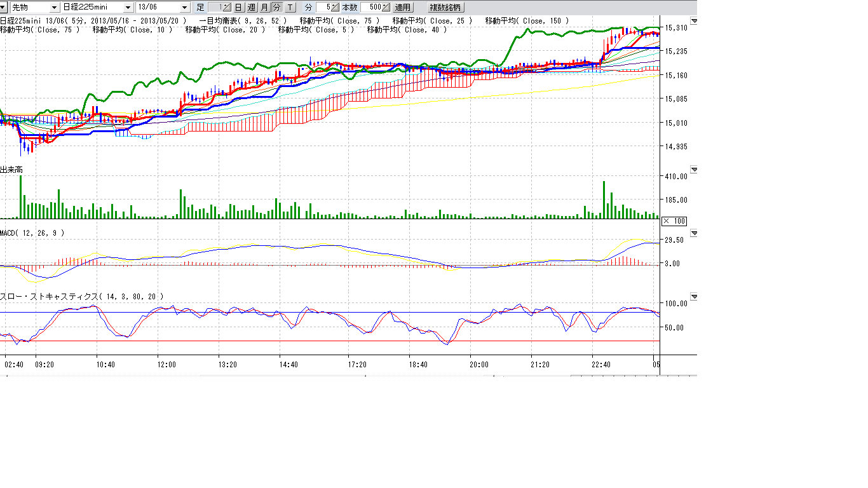Viewport: 868px width, 488px height.
Task: Open the price chart panel menu arrow
Action: (x=694, y=21)
